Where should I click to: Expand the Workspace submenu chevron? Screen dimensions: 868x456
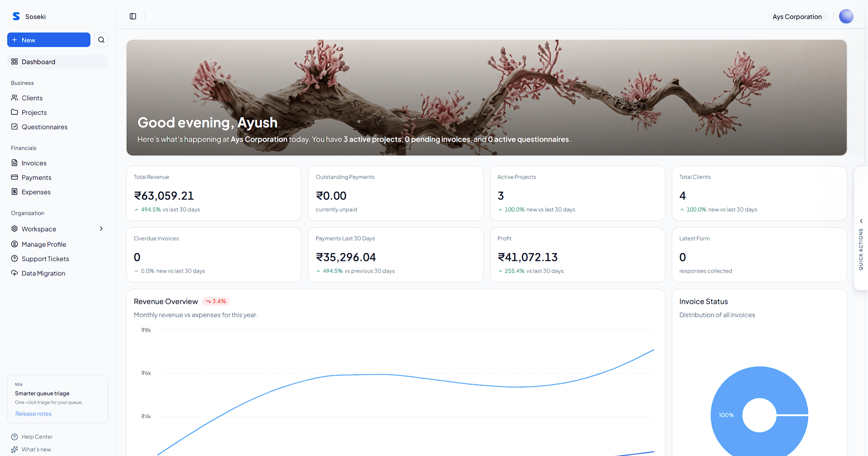coord(101,229)
